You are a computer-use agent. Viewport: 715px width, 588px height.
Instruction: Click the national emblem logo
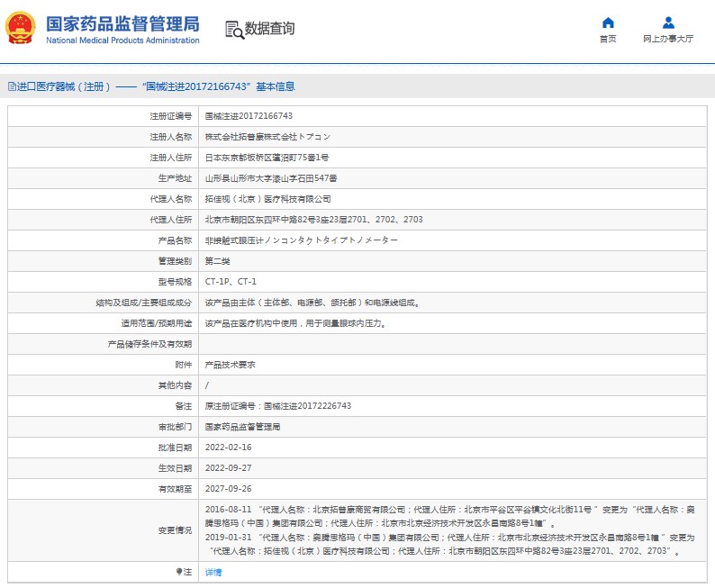coord(20,28)
